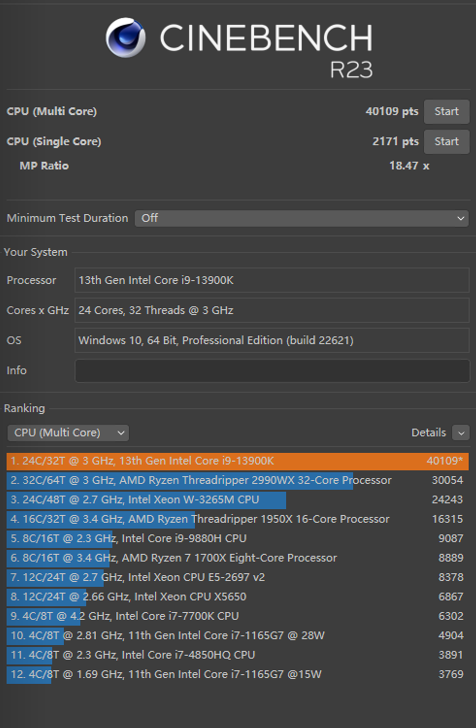Click the MP Ratio value 18.47 x
This screenshot has width=476, height=728.
coord(409,166)
